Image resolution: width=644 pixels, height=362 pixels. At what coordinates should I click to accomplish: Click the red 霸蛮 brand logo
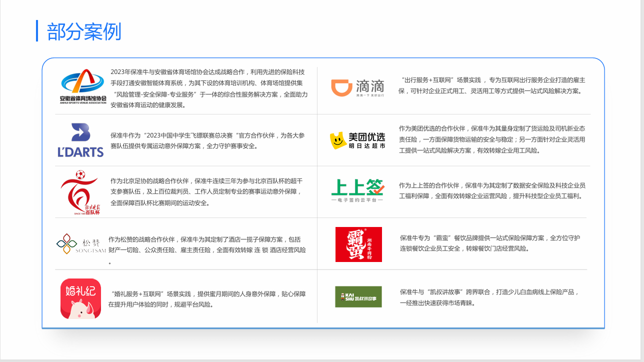coord(358,244)
